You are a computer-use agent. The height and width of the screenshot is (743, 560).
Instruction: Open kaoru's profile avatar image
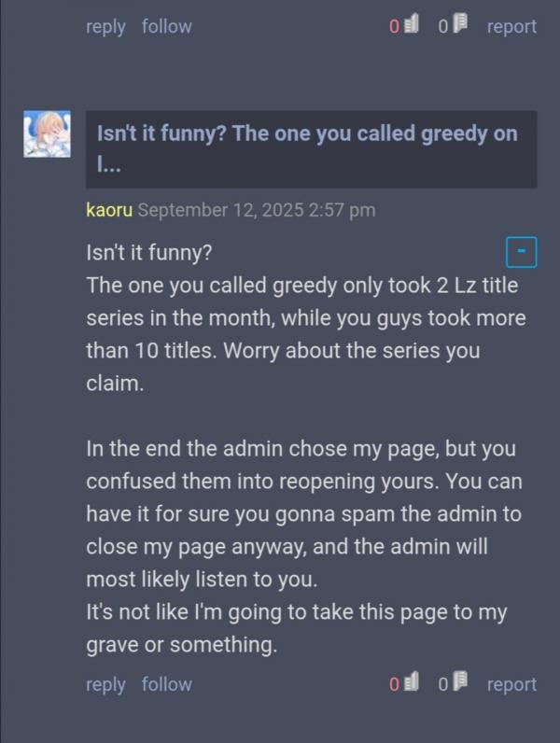pyautogui.click(x=47, y=133)
